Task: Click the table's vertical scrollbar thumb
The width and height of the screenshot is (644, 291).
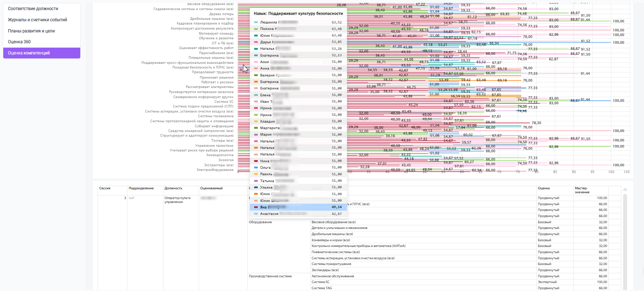Action: pyautogui.click(x=625, y=242)
